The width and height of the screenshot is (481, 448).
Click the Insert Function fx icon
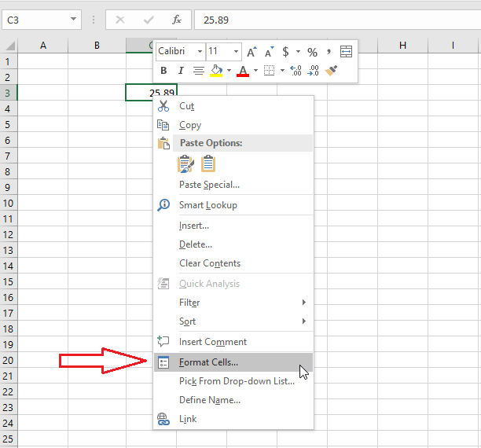tap(176, 20)
